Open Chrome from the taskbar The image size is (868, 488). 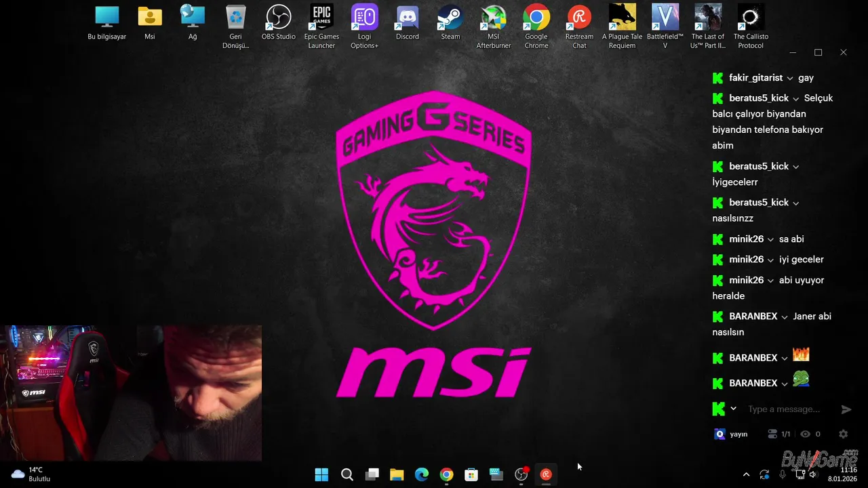point(446,474)
